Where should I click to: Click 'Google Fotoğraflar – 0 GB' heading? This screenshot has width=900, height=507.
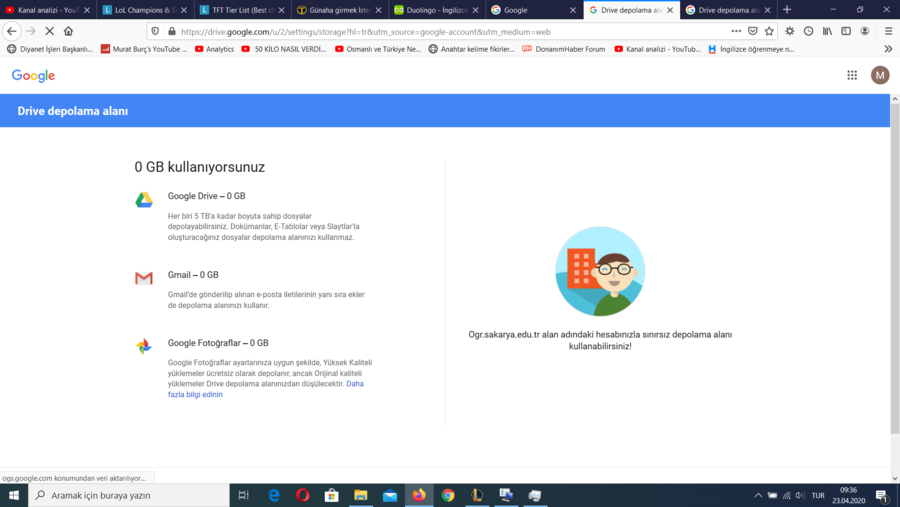218,343
